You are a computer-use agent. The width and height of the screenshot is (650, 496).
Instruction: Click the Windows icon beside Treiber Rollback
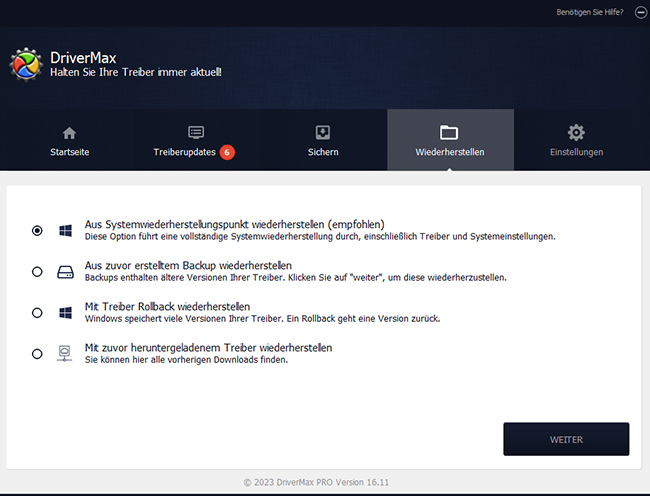(x=65, y=312)
